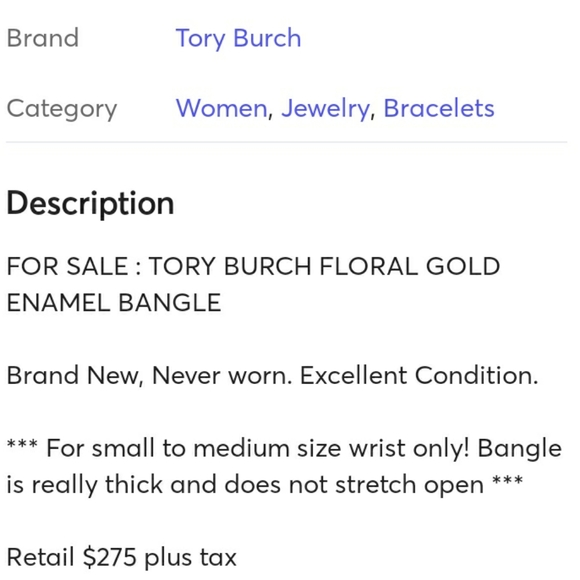Image resolution: width=580 pixels, height=580 pixels.
Task: Click the Category field label
Action: coord(62,109)
